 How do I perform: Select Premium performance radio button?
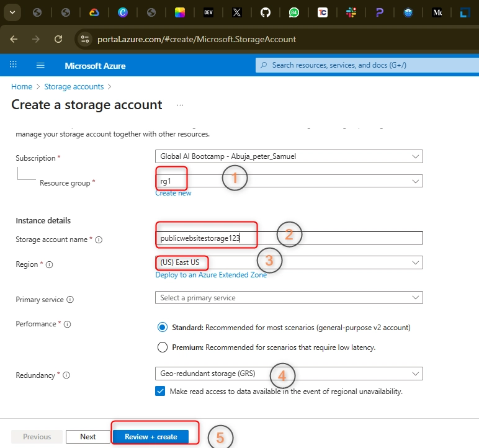point(162,347)
